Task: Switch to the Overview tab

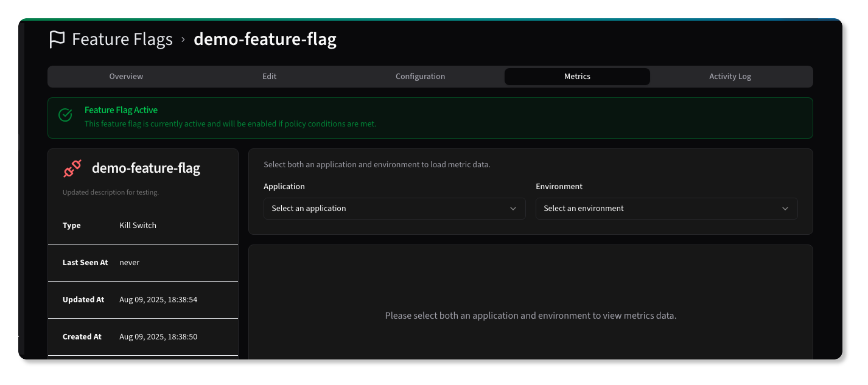Action: [x=126, y=76]
